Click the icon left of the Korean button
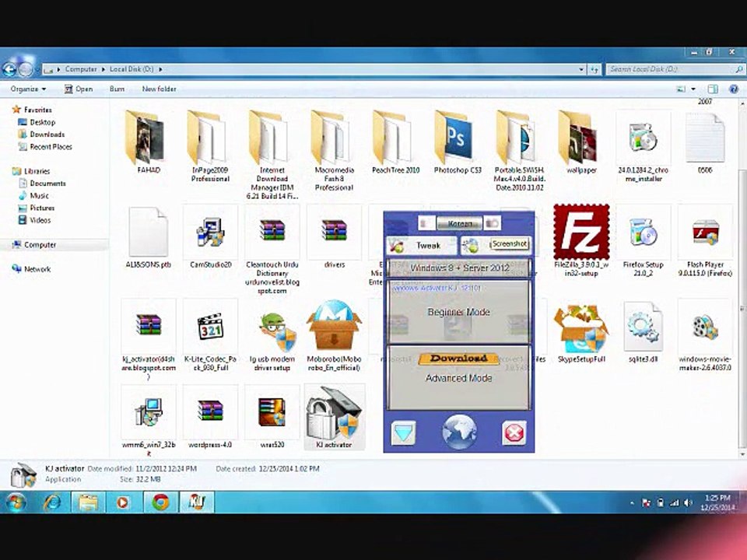Viewport: 747px width, 560px height. point(426,223)
